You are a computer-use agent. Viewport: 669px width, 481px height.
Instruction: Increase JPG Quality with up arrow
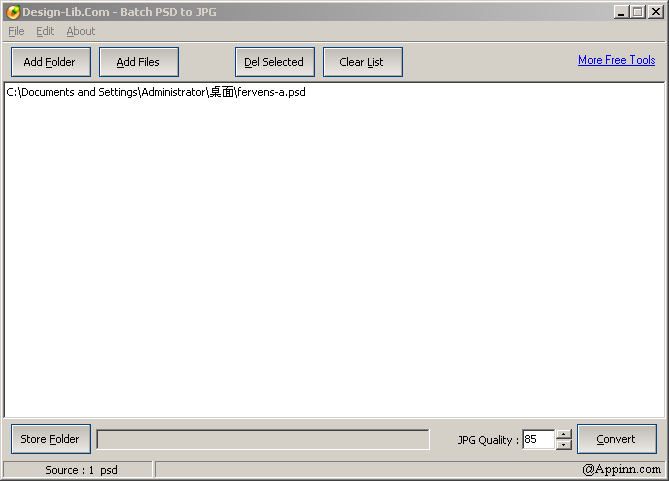coord(564,434)
